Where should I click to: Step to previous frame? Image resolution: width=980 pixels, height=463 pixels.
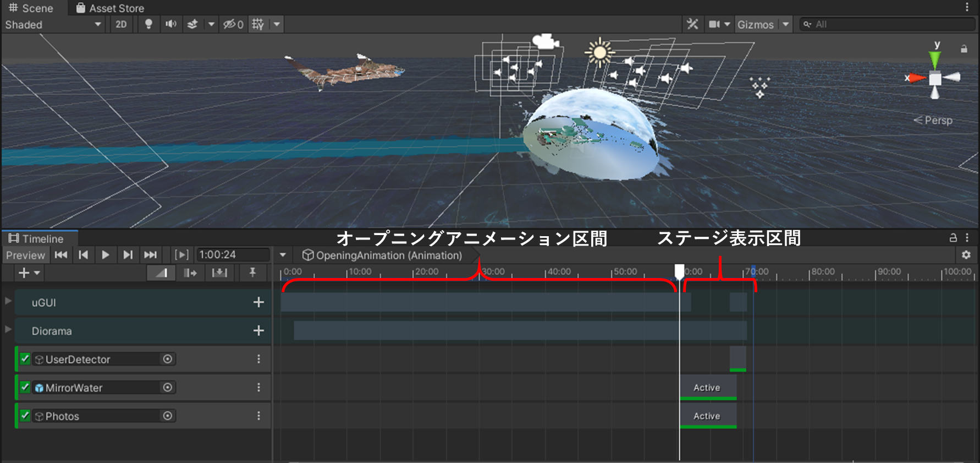point(83,255)
